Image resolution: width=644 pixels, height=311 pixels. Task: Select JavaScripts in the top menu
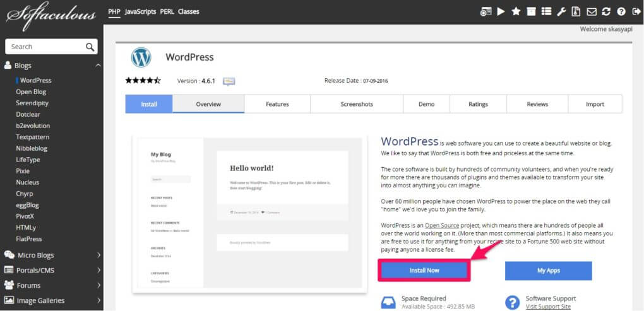point(140,11)
